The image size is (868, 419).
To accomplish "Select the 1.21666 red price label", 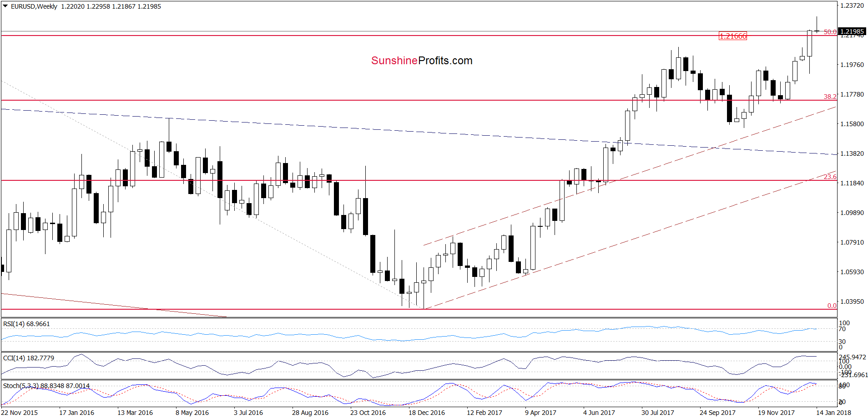I will (732, 36).
